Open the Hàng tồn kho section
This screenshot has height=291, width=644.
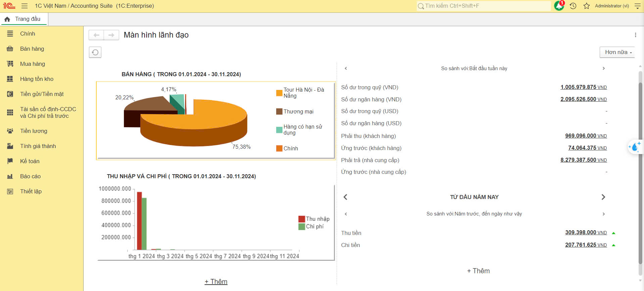click(37, 79)
